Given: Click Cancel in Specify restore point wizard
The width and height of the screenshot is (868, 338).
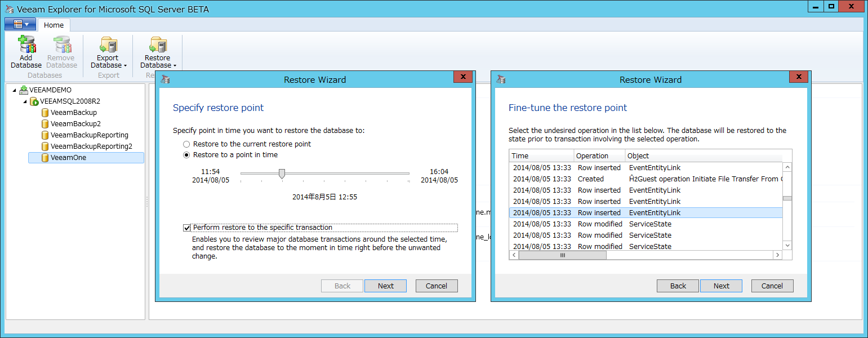Looking at the screenshot, I should [437, 286].
